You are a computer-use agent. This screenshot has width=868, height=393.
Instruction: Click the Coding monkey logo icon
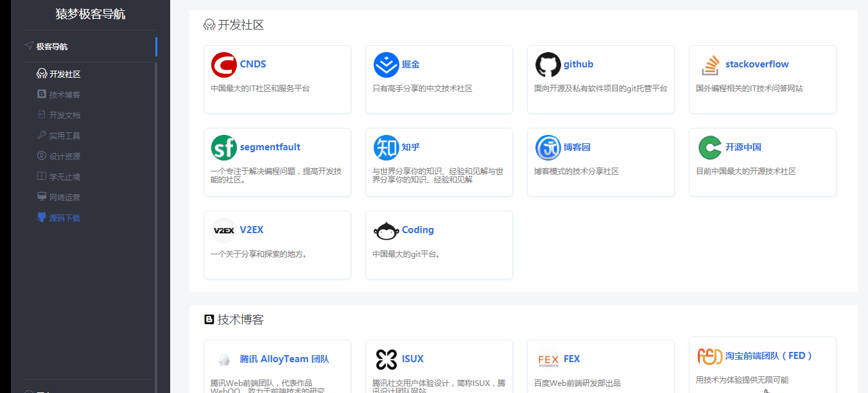[386, 231]
